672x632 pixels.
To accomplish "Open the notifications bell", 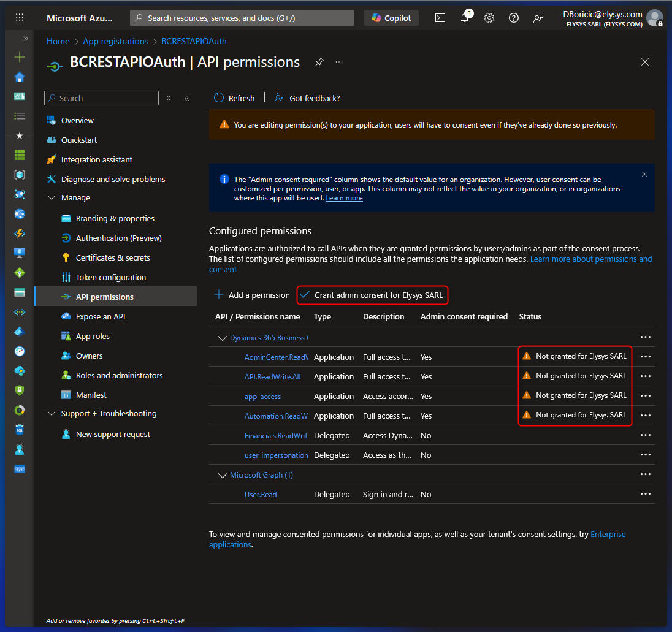I will tap(465, 18).
